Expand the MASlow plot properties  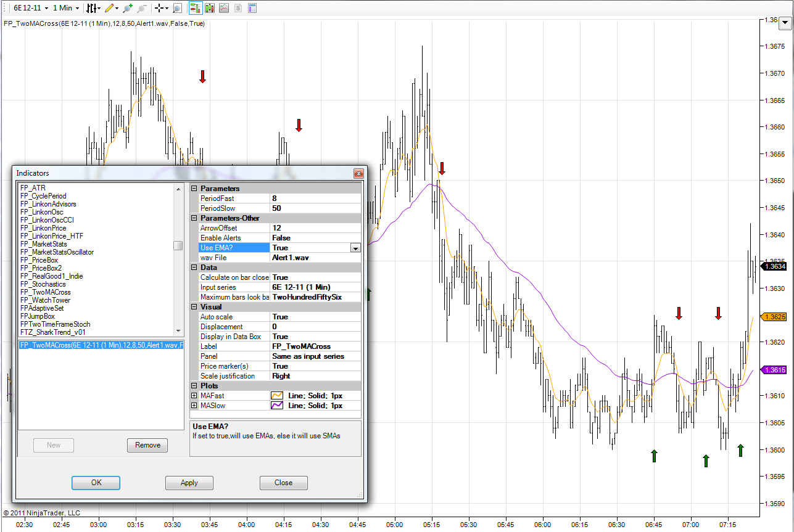coord(194,406)
